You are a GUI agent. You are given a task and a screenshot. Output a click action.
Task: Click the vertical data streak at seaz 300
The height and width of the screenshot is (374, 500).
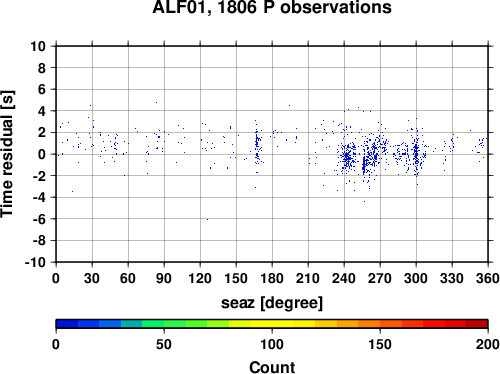click(416, 153)
